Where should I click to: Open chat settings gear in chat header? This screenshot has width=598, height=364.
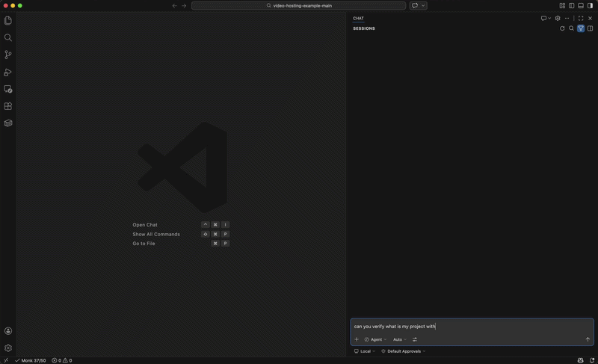tap(558, 18)
